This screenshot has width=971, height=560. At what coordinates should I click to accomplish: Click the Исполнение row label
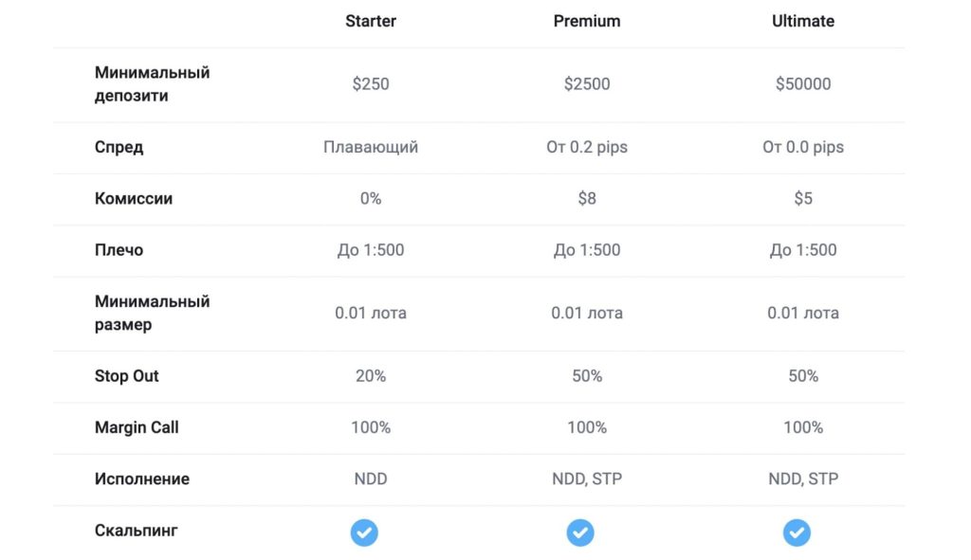(x=142, y=479)
